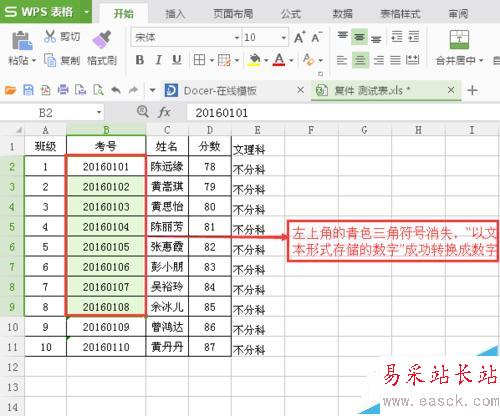Select cell containing 20160109
Screen dimensions: 500x416
point(106,327)
